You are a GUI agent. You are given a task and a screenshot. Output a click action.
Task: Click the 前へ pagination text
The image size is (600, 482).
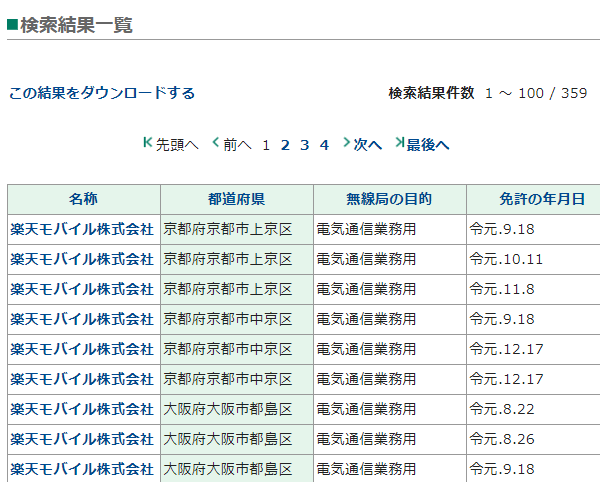(238, 145)
